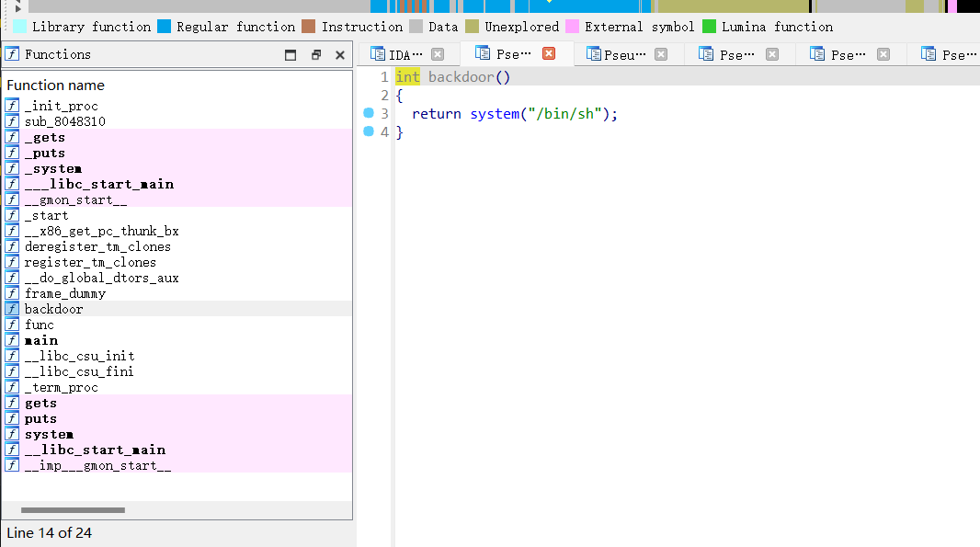Viewport: 980px width, 547px height.
Task: Click the Functions panel title icon
Action: tap(12, 53)
